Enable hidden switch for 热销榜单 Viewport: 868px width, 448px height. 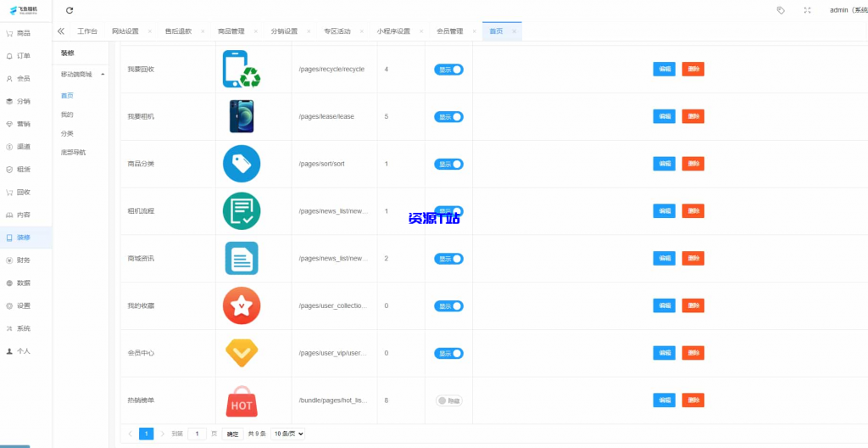(x=448, y=400)
